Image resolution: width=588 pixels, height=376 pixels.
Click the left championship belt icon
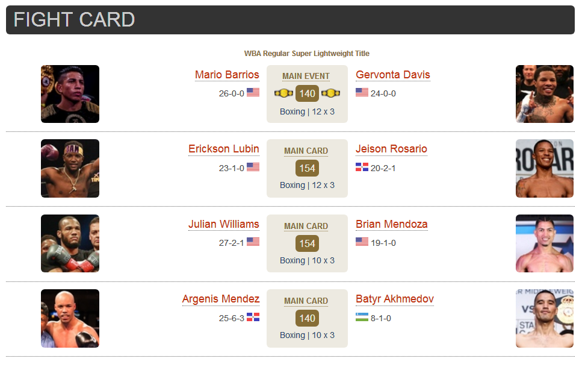[283, 93]
